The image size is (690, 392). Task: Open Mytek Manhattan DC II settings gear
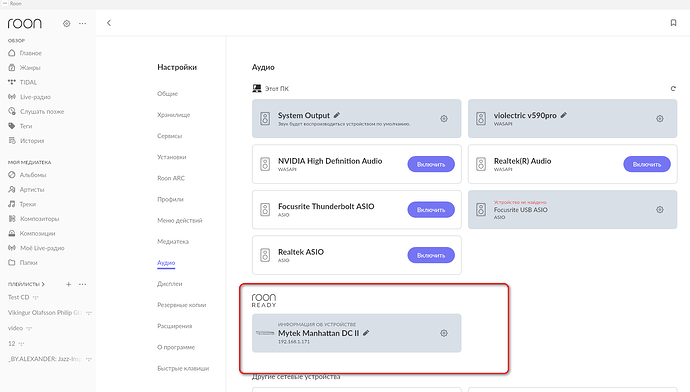point(444,333)
